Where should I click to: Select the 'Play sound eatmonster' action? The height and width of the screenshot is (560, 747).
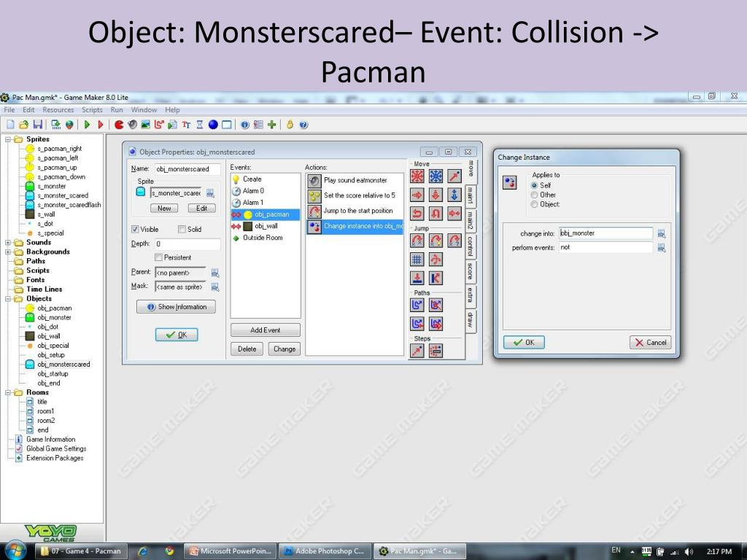(355, 181)
